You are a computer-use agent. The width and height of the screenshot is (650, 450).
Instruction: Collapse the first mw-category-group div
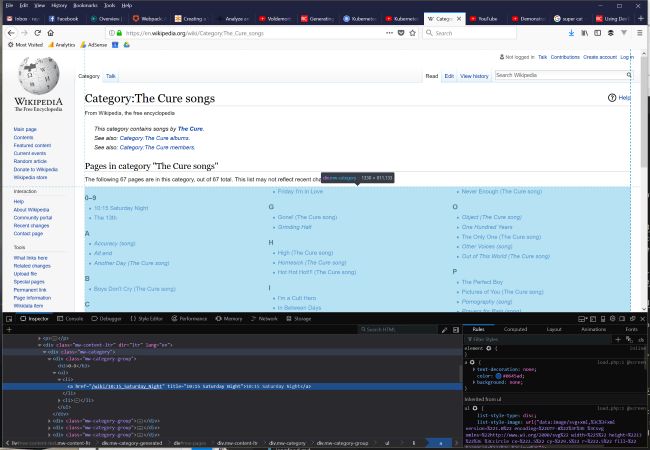(x=49, y=359)
